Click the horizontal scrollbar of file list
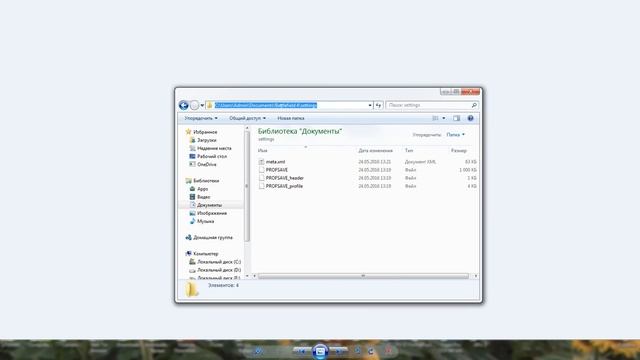The height and width of the screenshot is (360, 640). [x=363, y=276]
